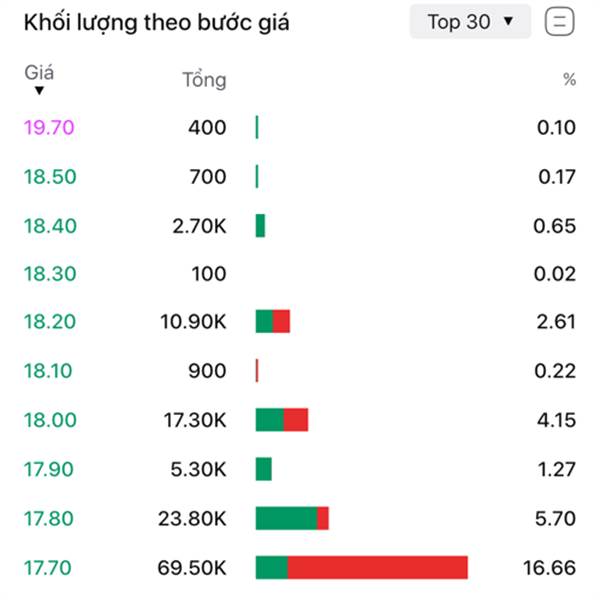Viewport: 600px width, 600px height.
Task: Click the Tổng column header
Action: tap(204, 80)
